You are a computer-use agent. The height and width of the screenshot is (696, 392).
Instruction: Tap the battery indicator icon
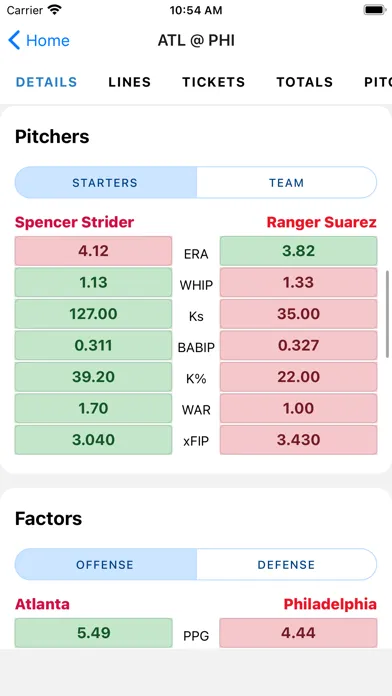tap(375, 10)
